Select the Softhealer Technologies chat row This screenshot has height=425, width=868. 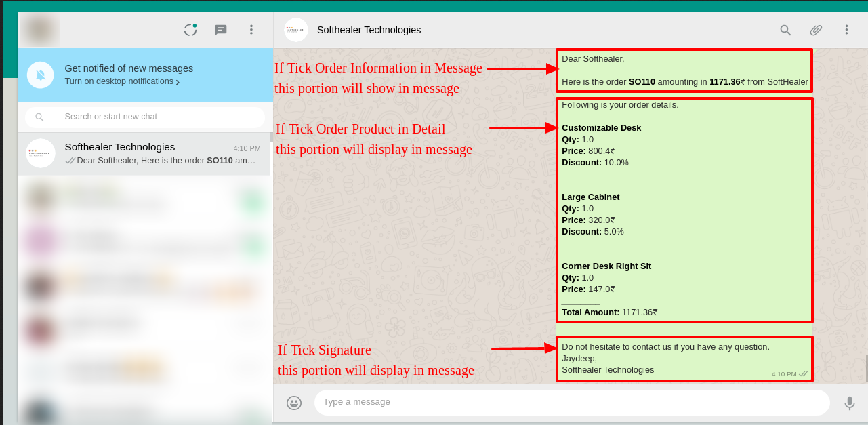coord(144,154)
